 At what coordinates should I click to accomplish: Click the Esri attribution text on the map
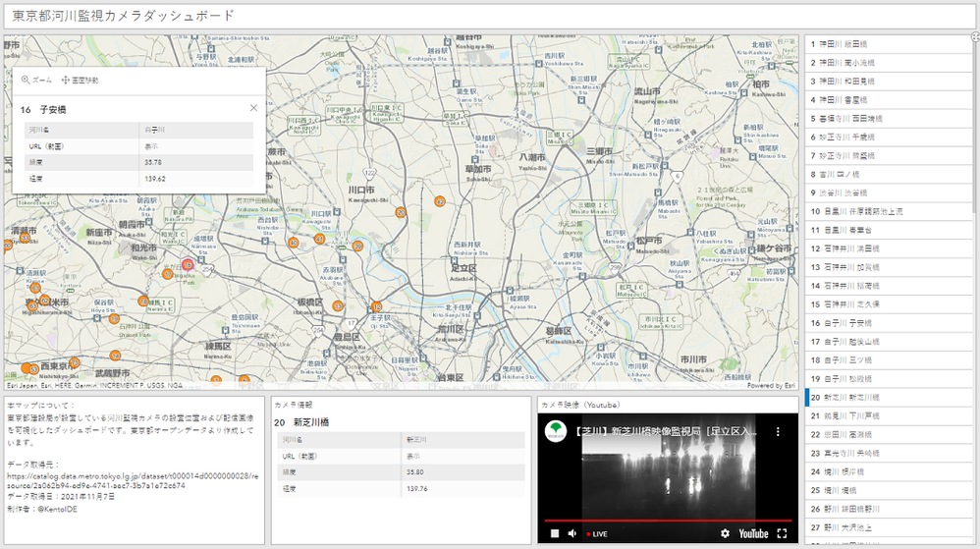point(94,386)
